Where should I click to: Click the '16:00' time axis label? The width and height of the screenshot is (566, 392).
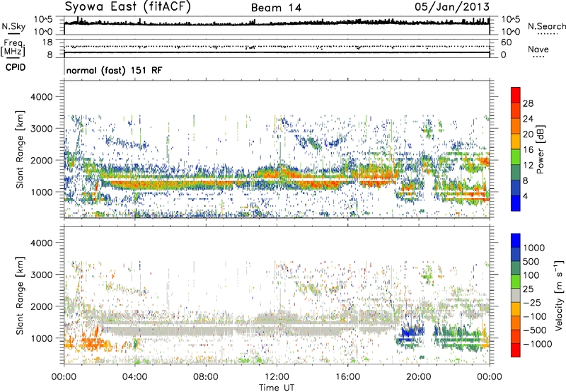347,377
